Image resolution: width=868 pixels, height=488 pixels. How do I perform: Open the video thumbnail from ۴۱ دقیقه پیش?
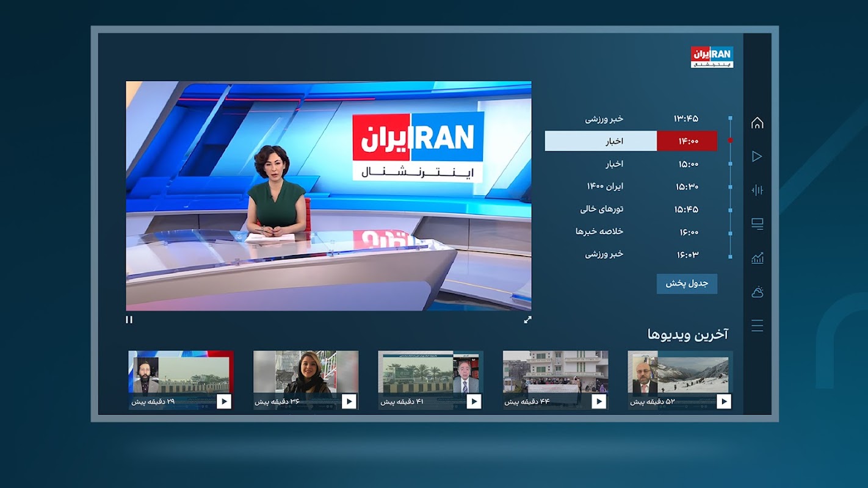(x=430, y=380)
